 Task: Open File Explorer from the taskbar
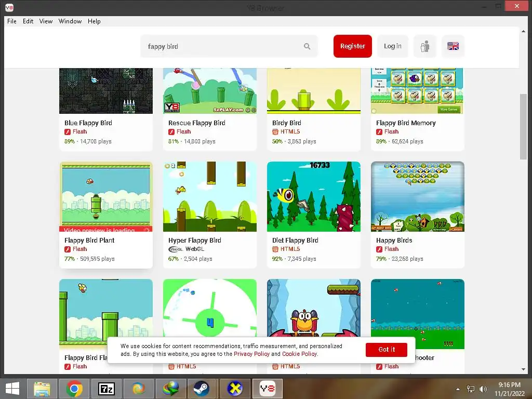pyautogui.click(x=42, y=389)
